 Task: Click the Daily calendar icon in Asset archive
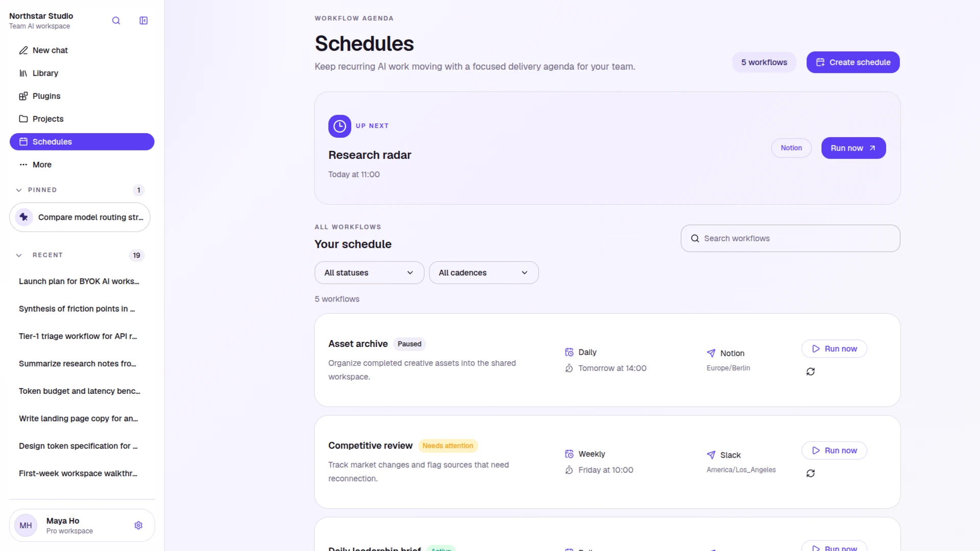tap(569, 353)
